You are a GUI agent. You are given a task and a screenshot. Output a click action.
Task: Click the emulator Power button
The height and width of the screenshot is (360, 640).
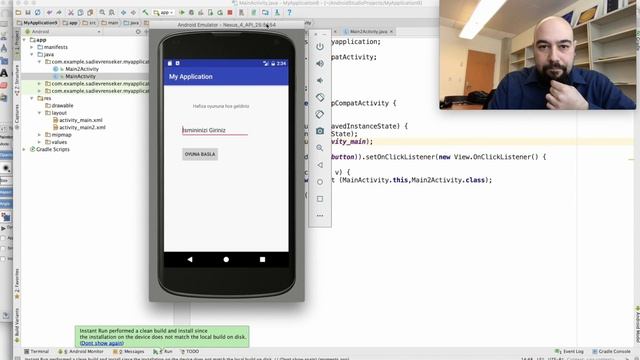point(320,47)
